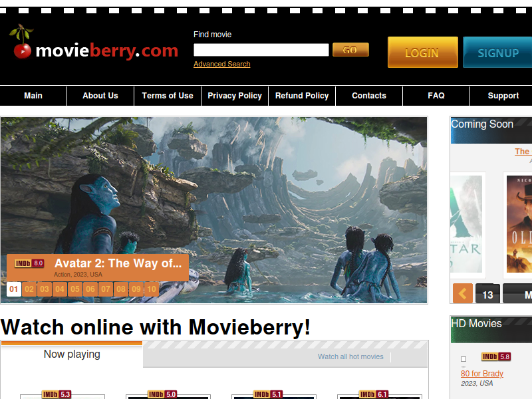532x399 pixels.
Task: Switch to slide 08 in banner
Action: [121, 289]
